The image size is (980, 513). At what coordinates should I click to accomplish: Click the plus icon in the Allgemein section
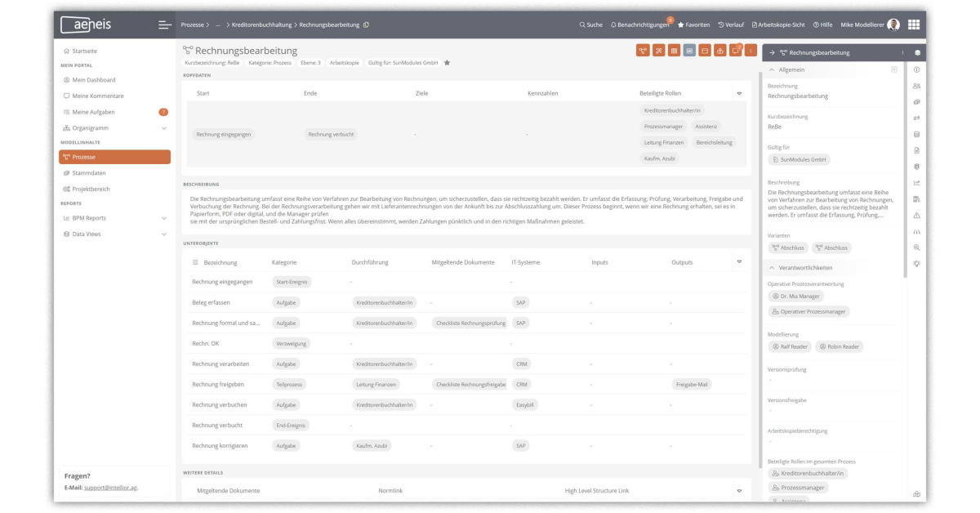[894, 70]
